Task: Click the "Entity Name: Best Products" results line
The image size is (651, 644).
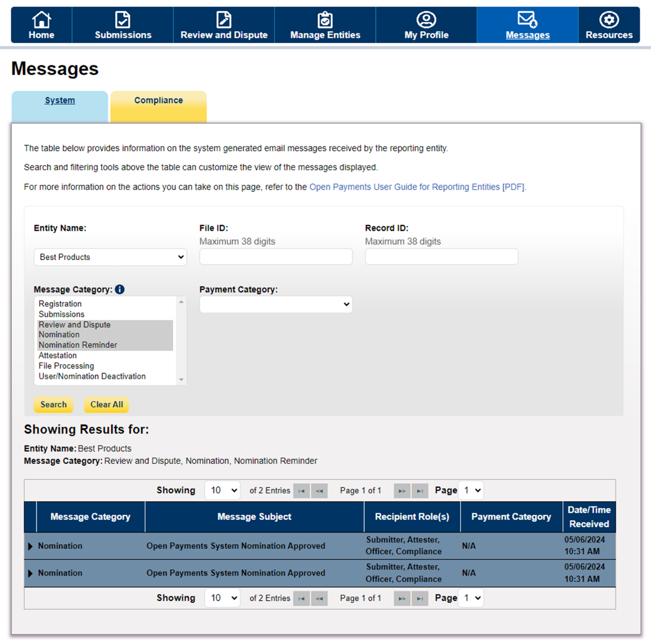Action: pos(78,449)
